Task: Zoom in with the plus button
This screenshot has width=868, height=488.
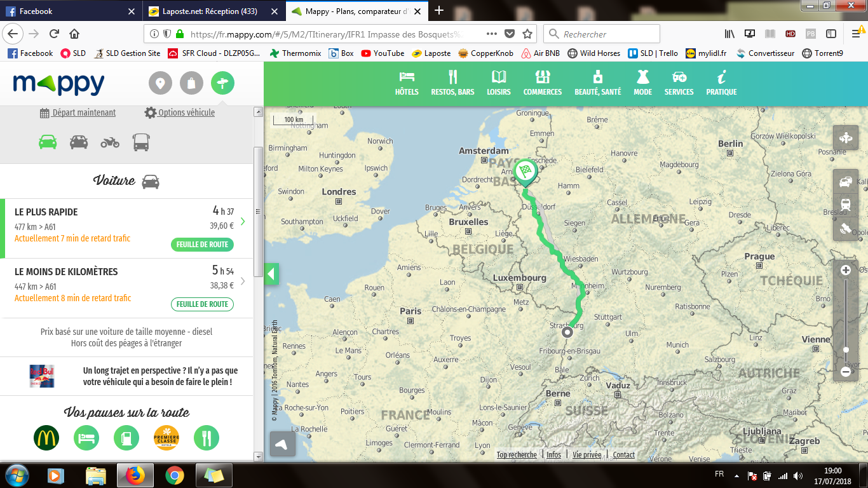Action: [846, 270]
